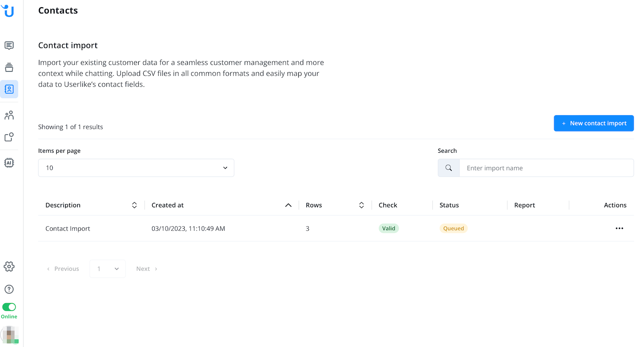Open settings gear in sidebar

click(x=9, y=267)
